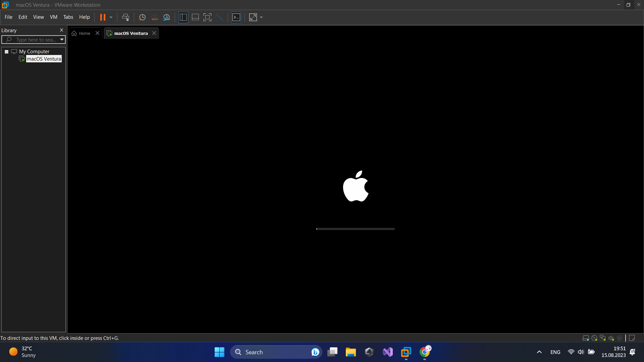This screenshot has width=644, height=362.
Task: Suspend the VM with the pause button
Action: [103, 17]
